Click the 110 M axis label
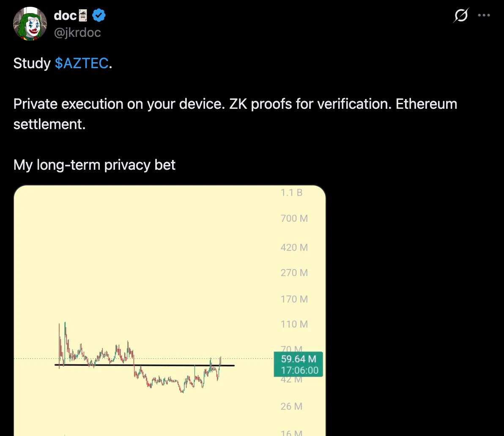The width and height of the screenshot is (504, 436). point(294,324)
